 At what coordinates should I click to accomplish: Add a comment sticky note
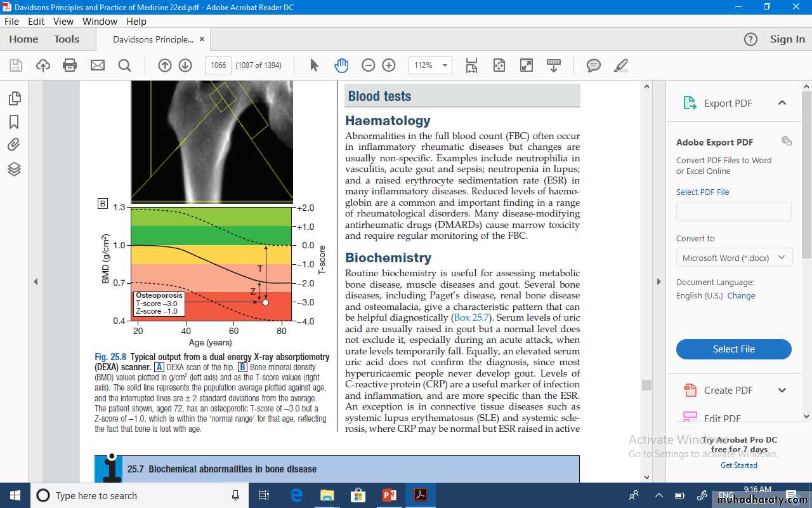(593, 65)
